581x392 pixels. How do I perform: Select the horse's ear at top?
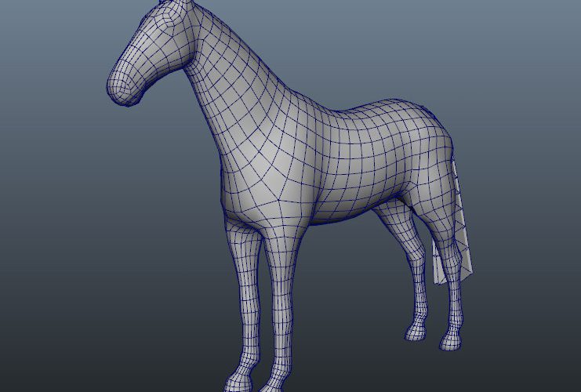(163, 5)
